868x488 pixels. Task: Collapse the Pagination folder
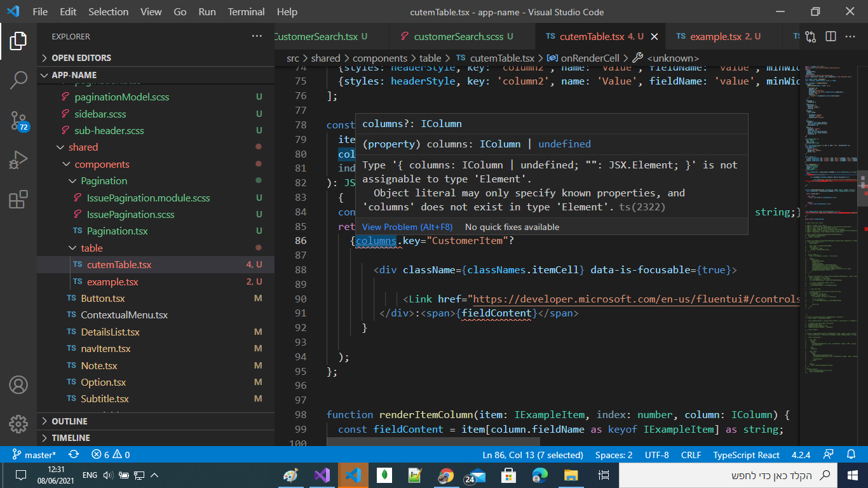(104, 181)
